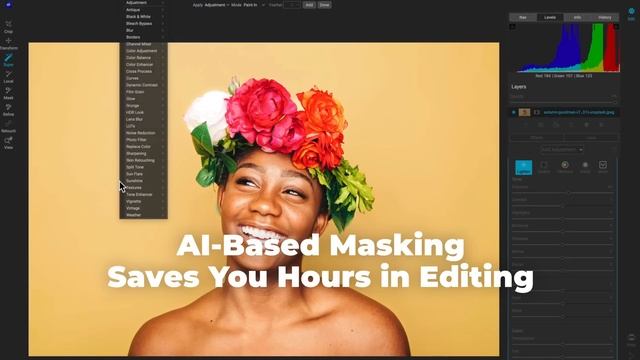Open the Apply Adjustment dropdown
The image size is (640, 360).
coord(217,5)
